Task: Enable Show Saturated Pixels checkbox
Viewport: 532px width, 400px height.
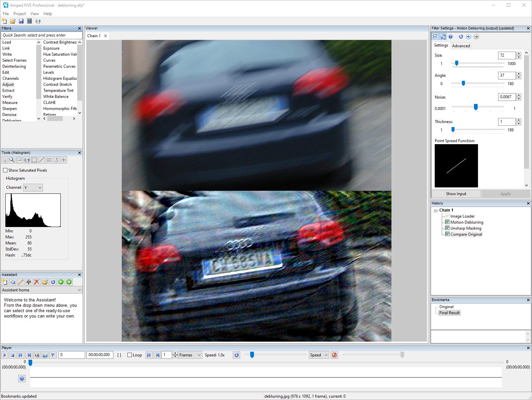Action: click(5, 170)
